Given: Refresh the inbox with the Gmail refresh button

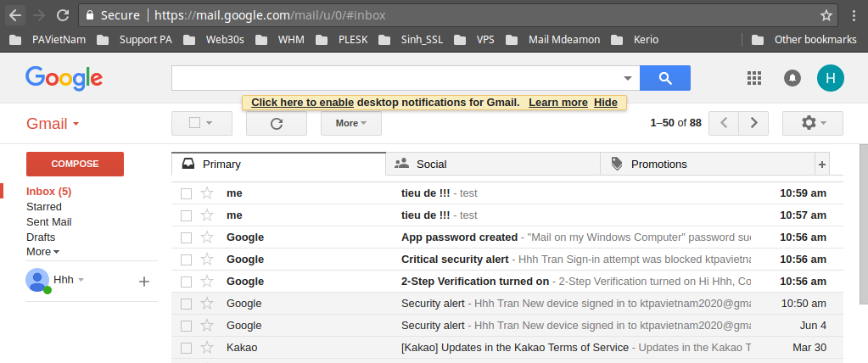Looking at the screenshot, I should (x=277, y=123).
